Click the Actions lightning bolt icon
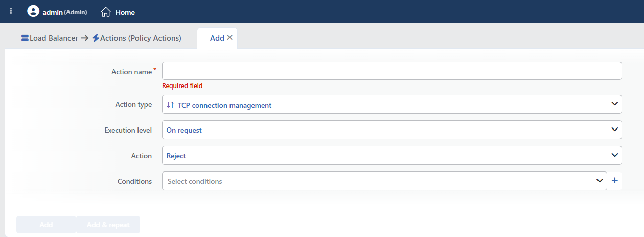Viewport: 644px width, 237px height. [96, 38]
